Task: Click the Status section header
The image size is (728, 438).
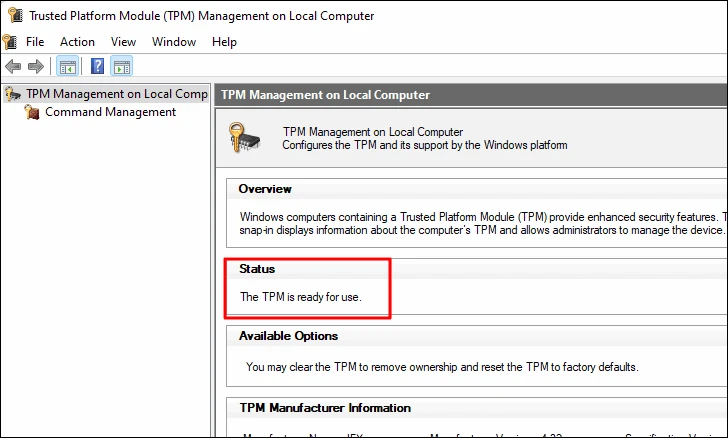Action: (x=257, y=269)
